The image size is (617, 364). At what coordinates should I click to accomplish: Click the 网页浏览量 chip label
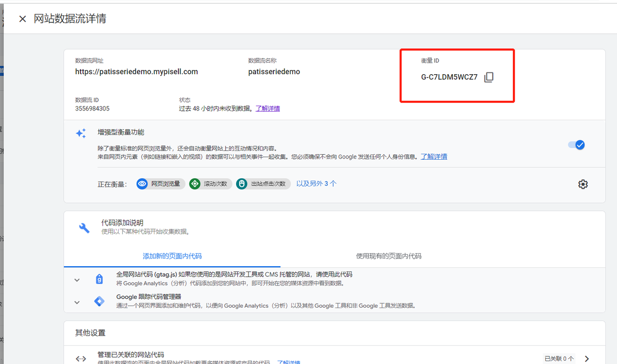[165, 184]
